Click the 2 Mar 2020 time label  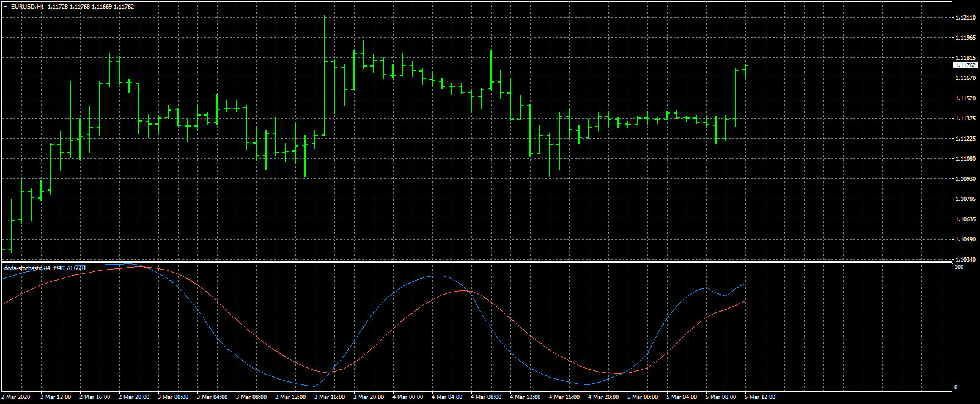pos(16,397)
